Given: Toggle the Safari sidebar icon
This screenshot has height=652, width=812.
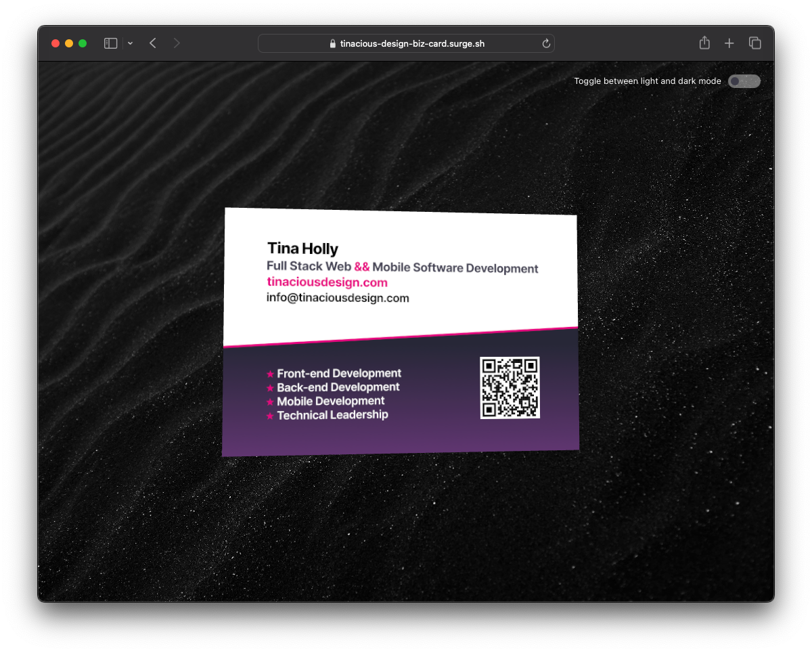Looking at the screenshot, I should coord(111,43).
